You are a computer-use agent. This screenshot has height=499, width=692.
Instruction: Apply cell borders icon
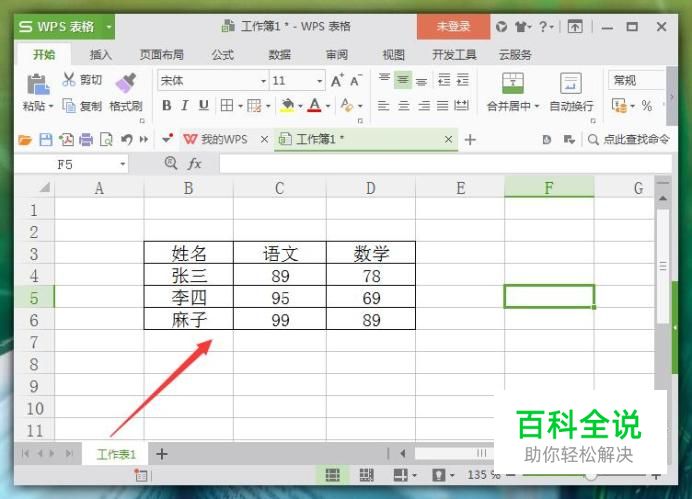point(227,105)
